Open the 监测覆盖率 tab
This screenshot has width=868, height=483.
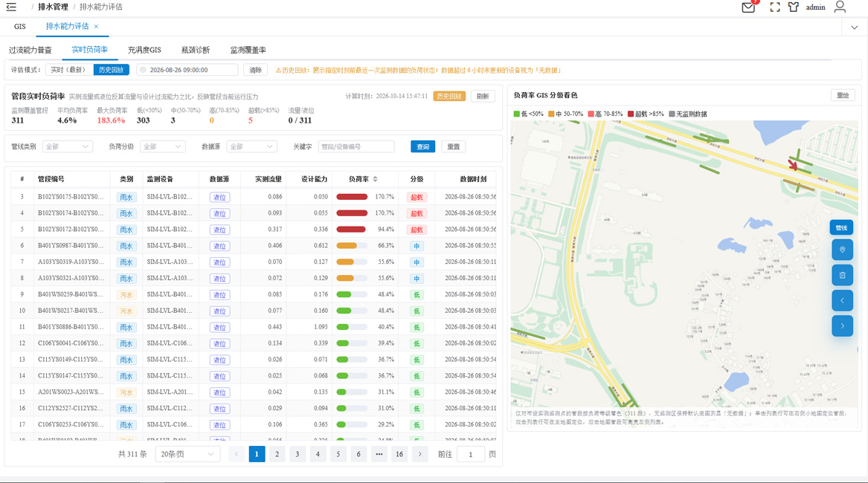[x=248, y=50]
